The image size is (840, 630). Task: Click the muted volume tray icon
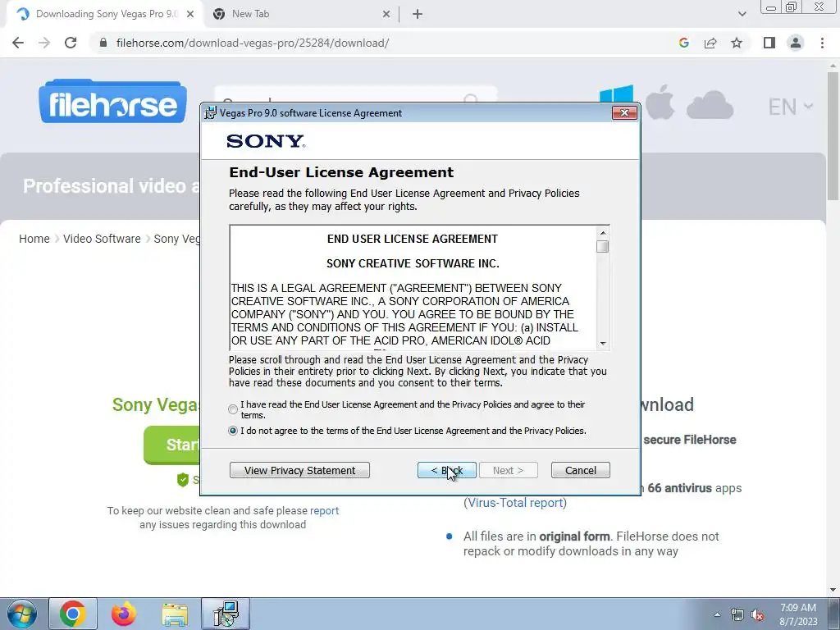(757, 615)
